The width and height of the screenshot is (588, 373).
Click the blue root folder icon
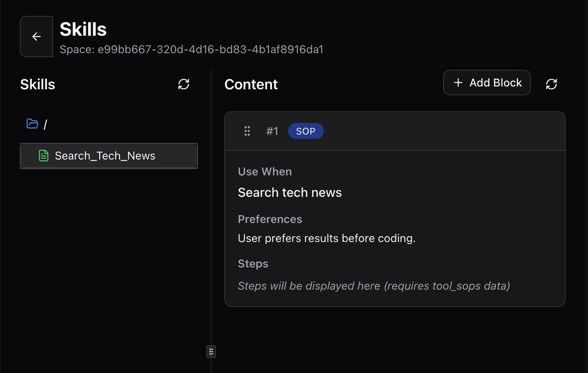pyautogui.click(x=32, y=124)
